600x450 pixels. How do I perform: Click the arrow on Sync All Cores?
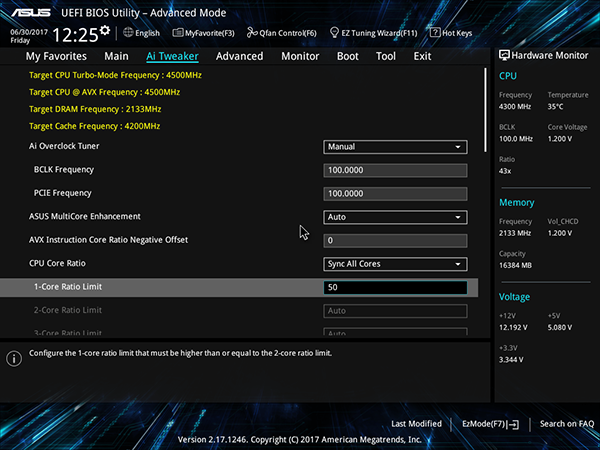[458, 264]
